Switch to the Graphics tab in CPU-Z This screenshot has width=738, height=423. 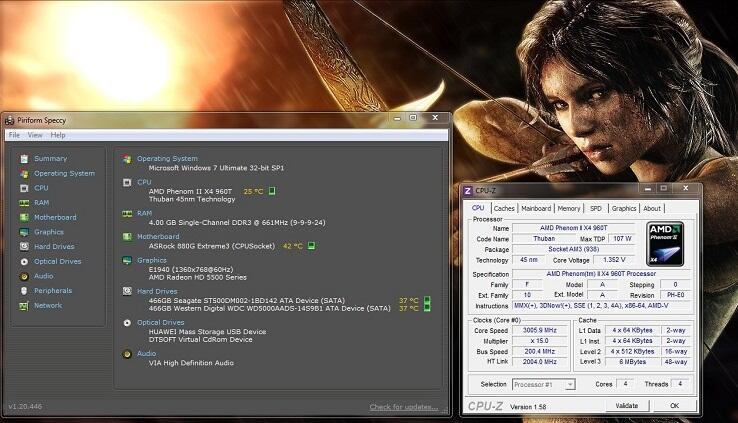[x=624, y=208]
